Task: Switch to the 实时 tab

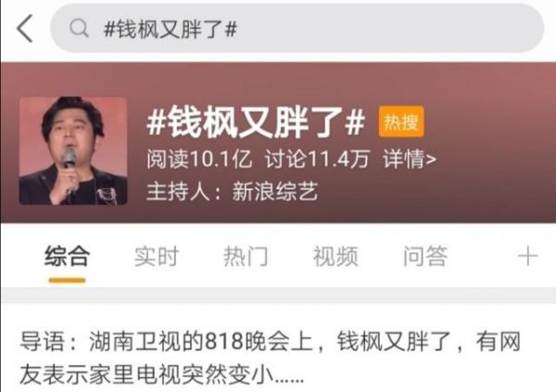Action: pyautogui.click(x=157, y=256)
